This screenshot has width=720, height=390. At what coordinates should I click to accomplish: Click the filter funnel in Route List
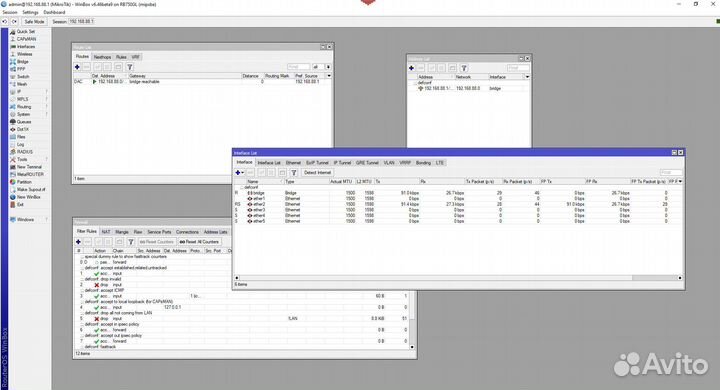(130, 67)
